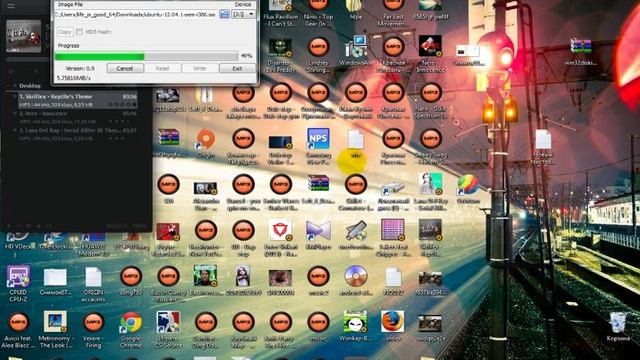Click the greyed-out Read button

tap(162, 68)
